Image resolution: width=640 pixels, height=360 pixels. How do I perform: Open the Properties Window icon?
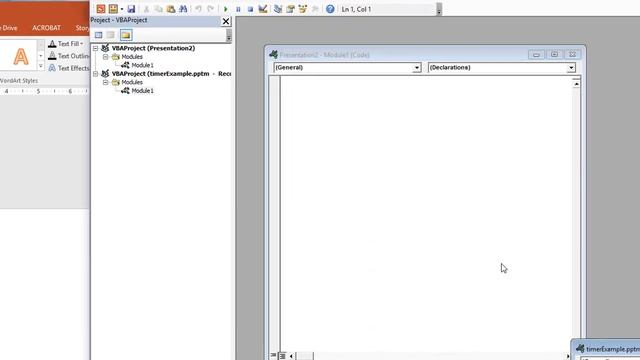tap(290, 9)
